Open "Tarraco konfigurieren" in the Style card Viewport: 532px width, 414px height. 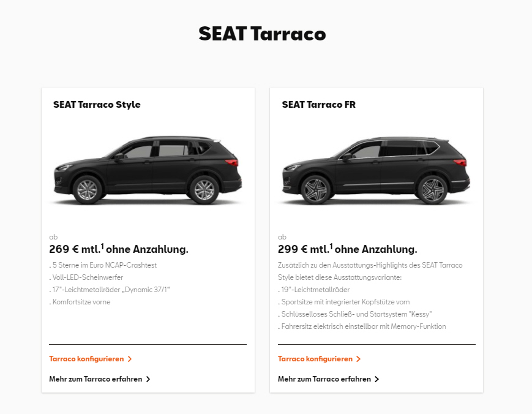click(x=87, y=359)
